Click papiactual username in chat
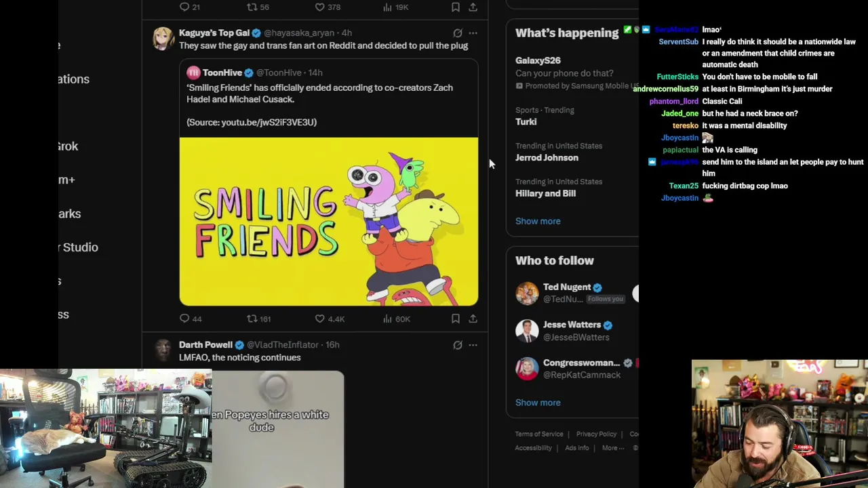 [x=680, y=150]
